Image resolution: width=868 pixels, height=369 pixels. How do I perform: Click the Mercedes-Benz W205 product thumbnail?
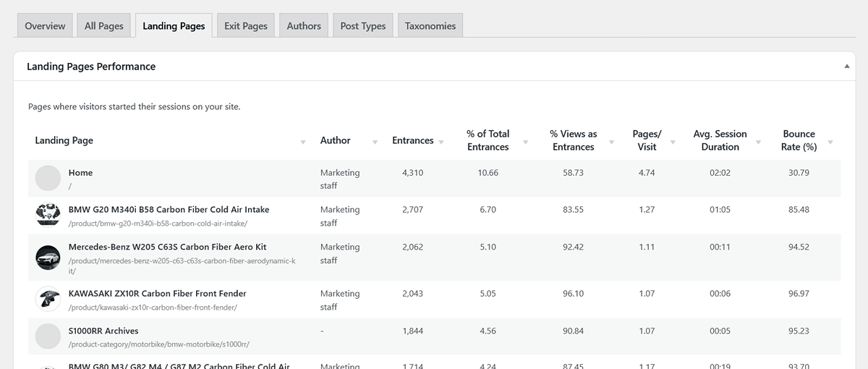48,257
